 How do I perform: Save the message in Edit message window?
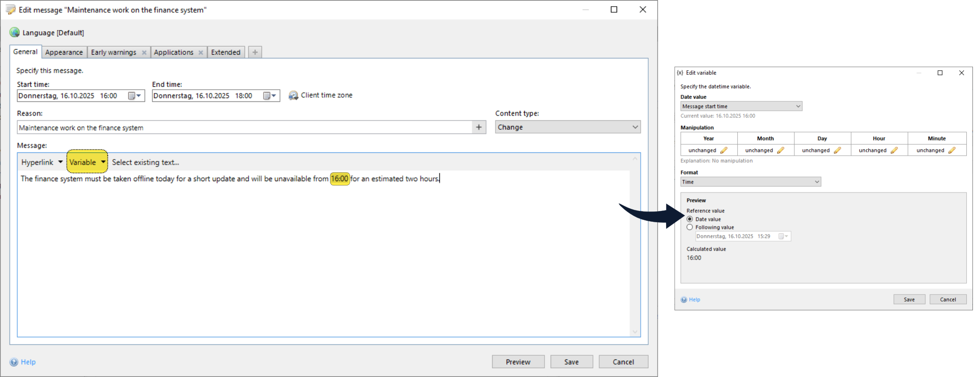click(571, 362)
